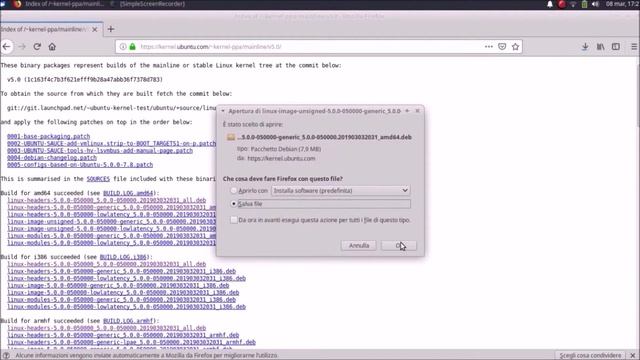The image size is (640, 360).
Task: Switch to Firefox window in taskbar
Action: (59, 4)
